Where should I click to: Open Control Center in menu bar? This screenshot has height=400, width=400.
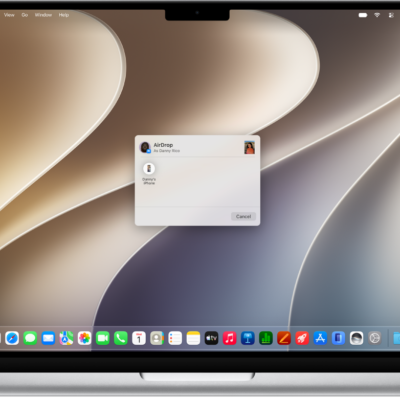[x=391, y=15]
